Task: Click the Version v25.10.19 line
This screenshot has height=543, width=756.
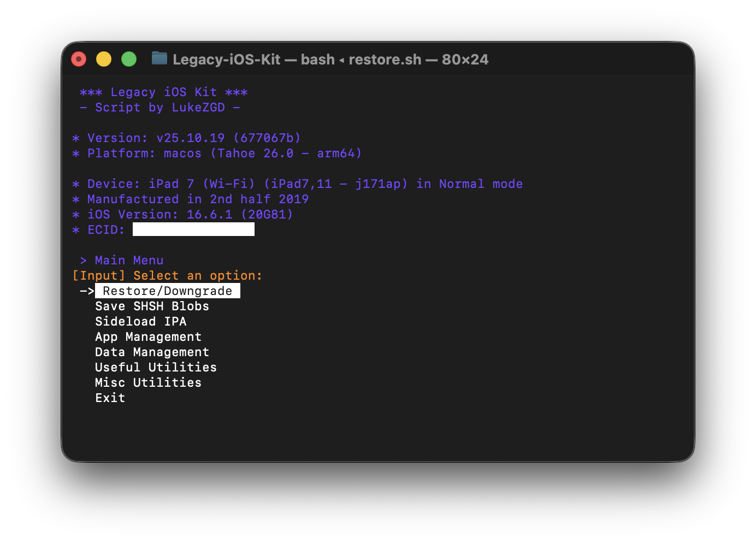Action: pyautogui.click(x=186, y=138)
